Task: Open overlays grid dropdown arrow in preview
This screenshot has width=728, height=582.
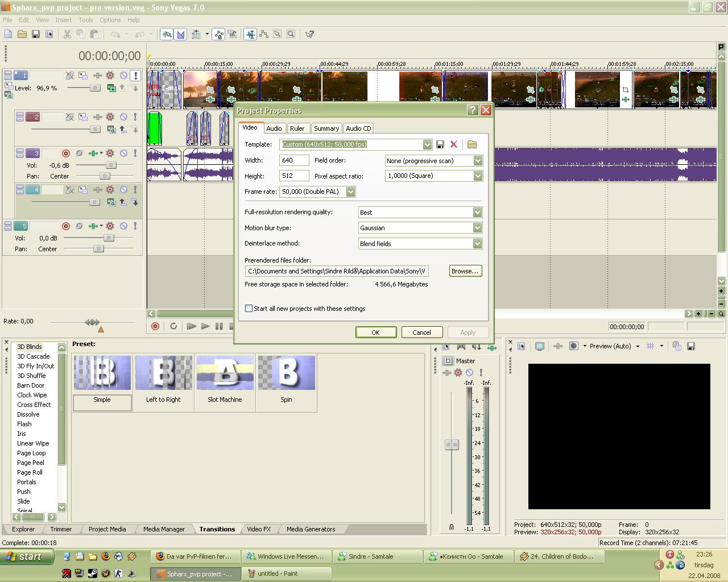Action: (x=661, y=346)
